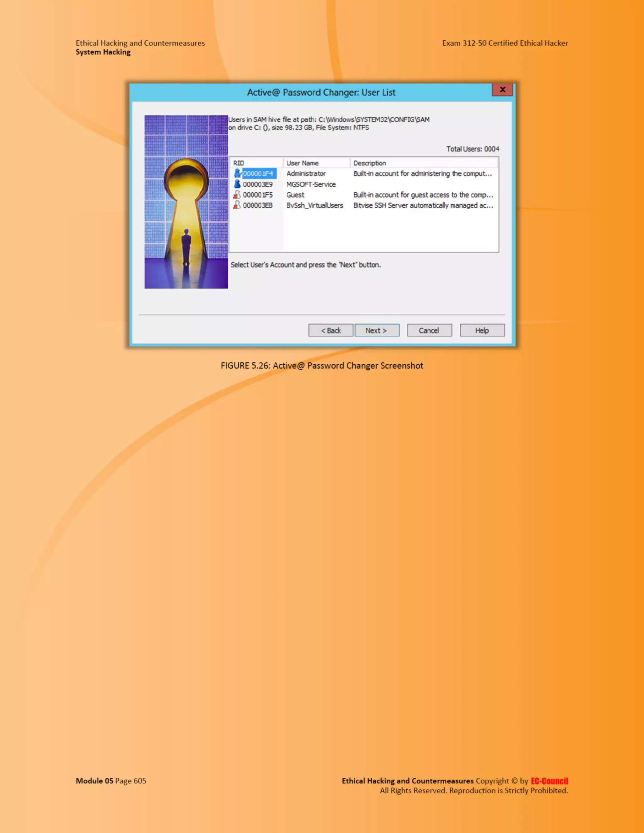Click the Administrator user name text

pyautogui.click(x=306, y=174)
